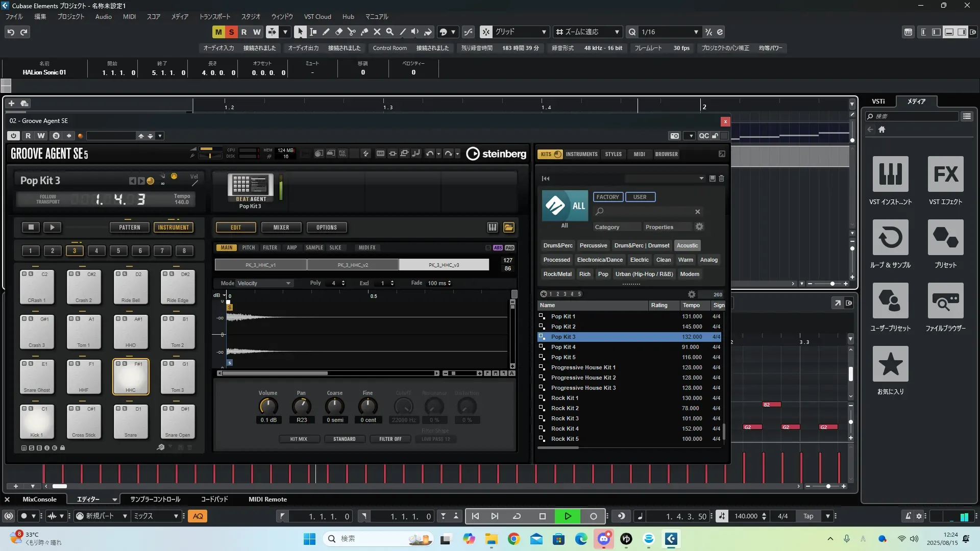The image size is (980, 551).
Task: Open the load folder icon in Groove Agent
Action: coord(508,228)
